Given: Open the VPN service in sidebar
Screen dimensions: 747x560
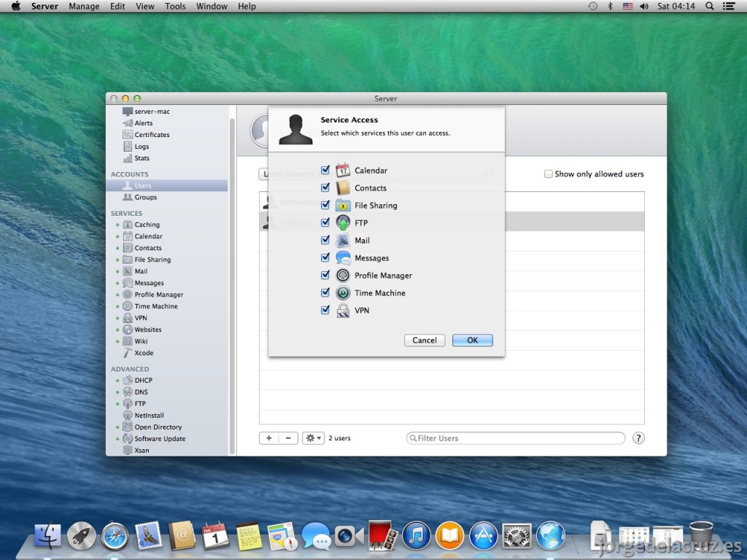Looking at the screenshot, I should point(135,318).
